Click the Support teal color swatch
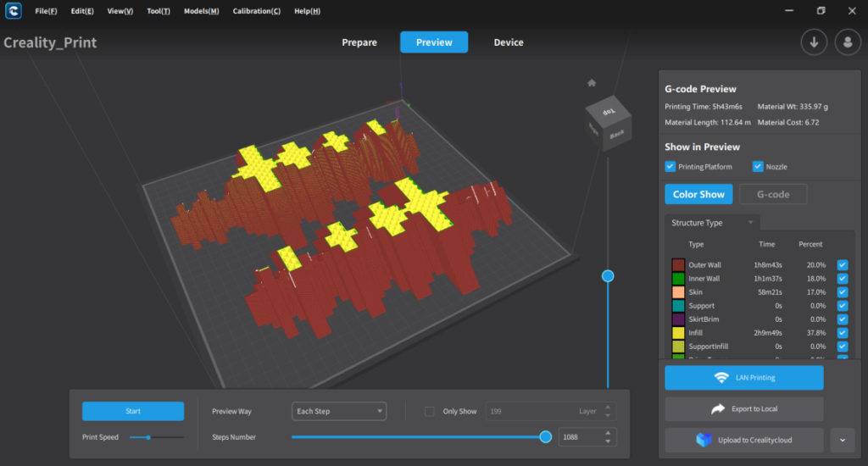This screenshot has height=466, width=868. pyautogui.click(x=678, y=306)
